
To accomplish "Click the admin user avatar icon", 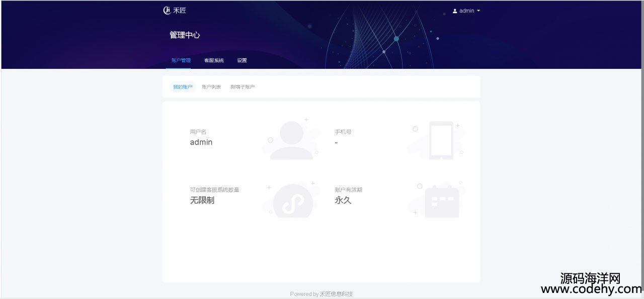I will pos(455,11).
